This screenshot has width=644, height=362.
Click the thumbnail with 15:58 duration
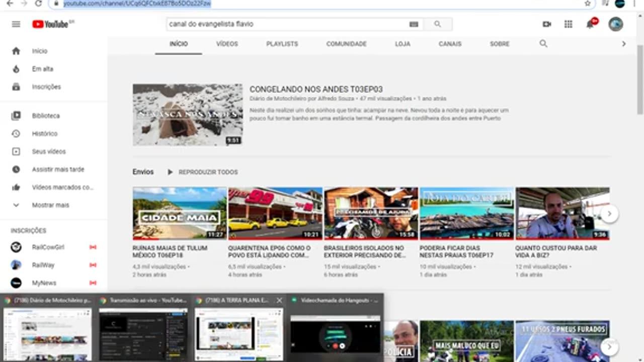click(x=371, y=214)
